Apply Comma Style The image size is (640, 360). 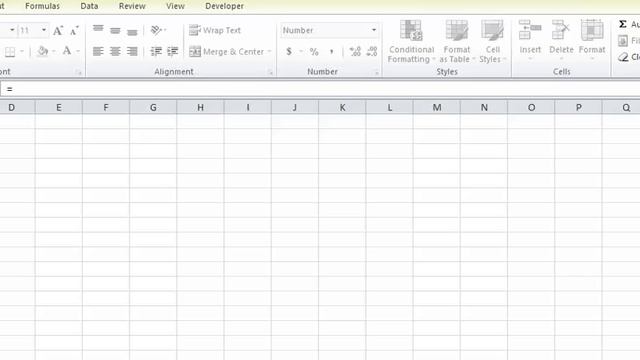click(x=331, y=51)
